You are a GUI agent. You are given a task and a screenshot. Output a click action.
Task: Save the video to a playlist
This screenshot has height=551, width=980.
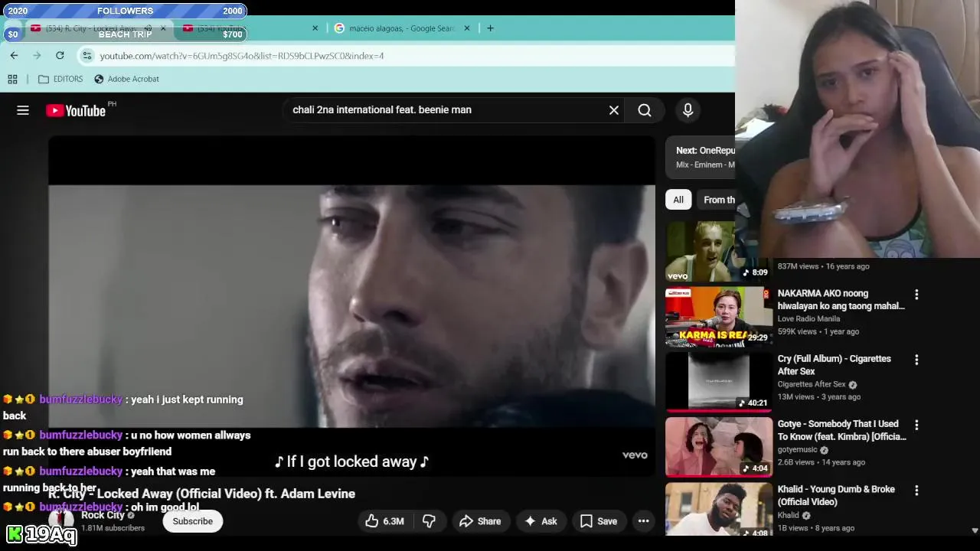[599, 521]
